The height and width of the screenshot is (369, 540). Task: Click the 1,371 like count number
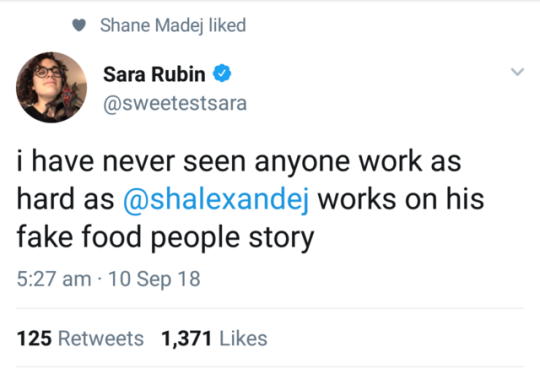[x=186, y=338]
